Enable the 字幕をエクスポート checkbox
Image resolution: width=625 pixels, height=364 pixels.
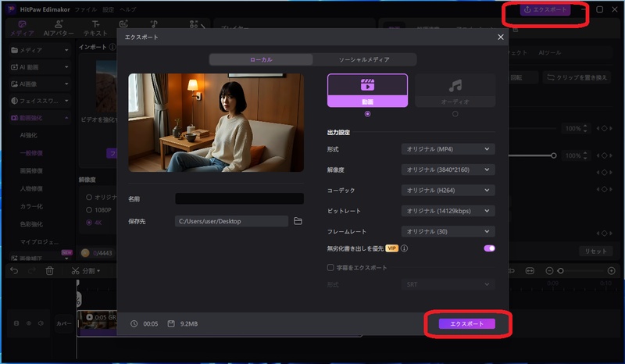(x=330, y=267)
